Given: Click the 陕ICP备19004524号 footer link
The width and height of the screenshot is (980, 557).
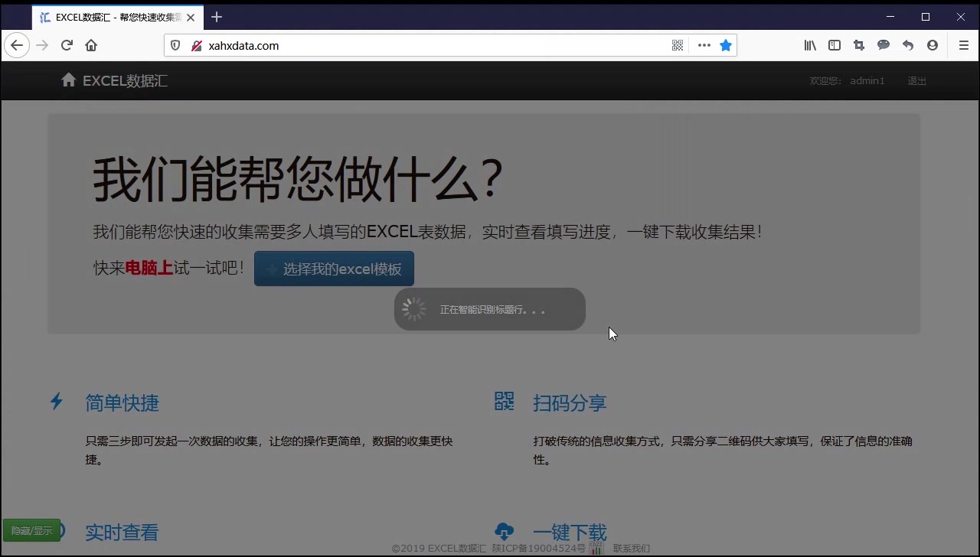Looking at the screenshot, I should tap(539, 548).
